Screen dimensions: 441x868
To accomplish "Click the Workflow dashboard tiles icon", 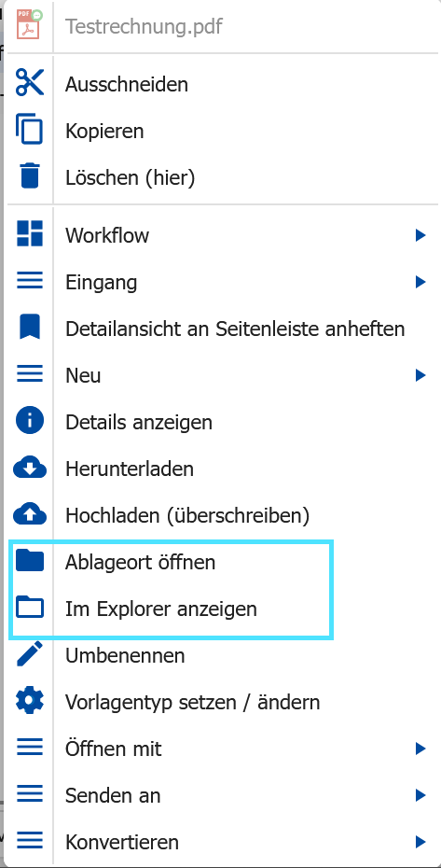I will pos(29,233).
